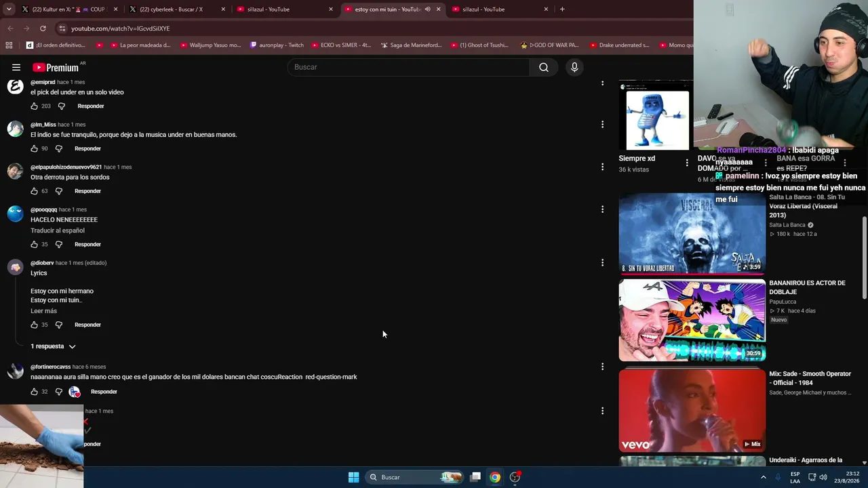This screenshot has height=488, width=868.
Task: Open options for the 'Siempre xd' video
Action: [x=687, y=163]
